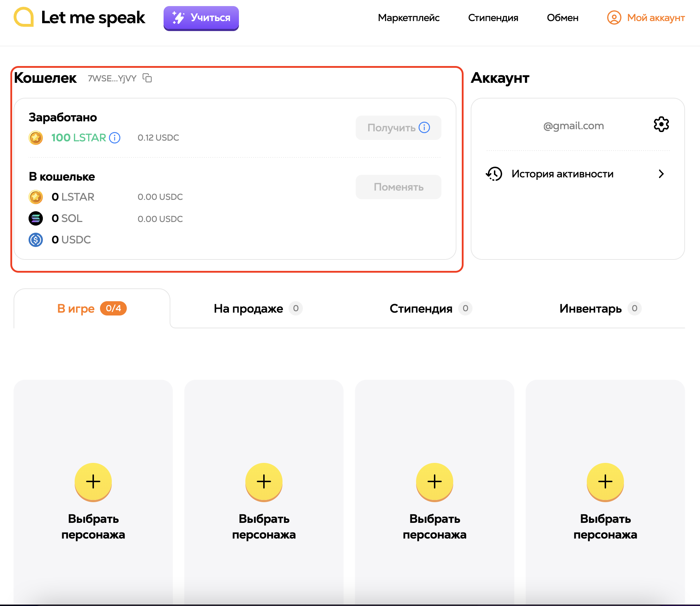Click the 0.12 USDC value
The height and width of the screenshot is (606, 700).
click(x=158, y=138)
